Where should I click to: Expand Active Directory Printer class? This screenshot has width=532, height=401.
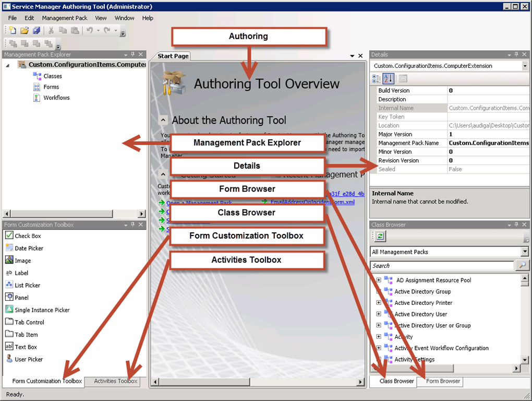pyautogui.click(x=379, y=302)
